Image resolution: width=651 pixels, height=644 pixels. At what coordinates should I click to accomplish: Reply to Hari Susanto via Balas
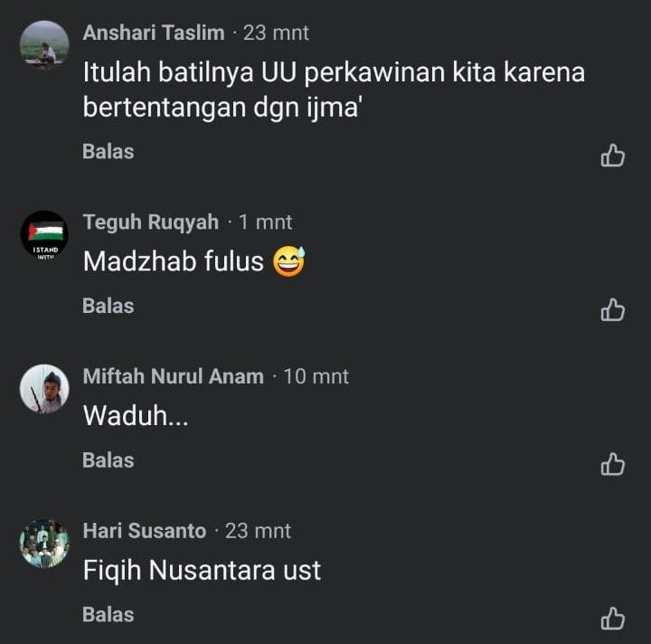(x=108, y=614)
